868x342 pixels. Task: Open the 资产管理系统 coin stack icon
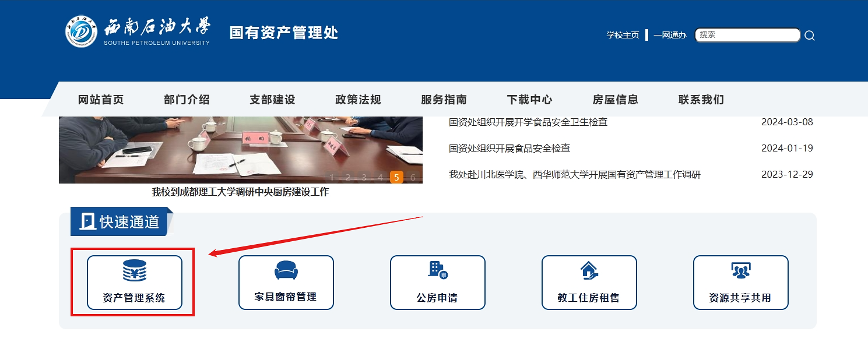click(x=135, y=271)
